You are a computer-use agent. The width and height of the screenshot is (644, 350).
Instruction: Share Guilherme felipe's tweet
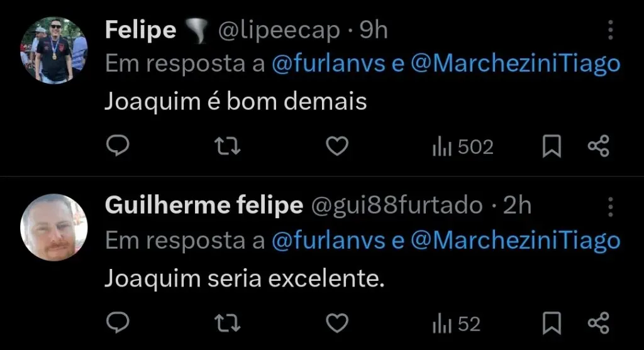pos(598,324)
